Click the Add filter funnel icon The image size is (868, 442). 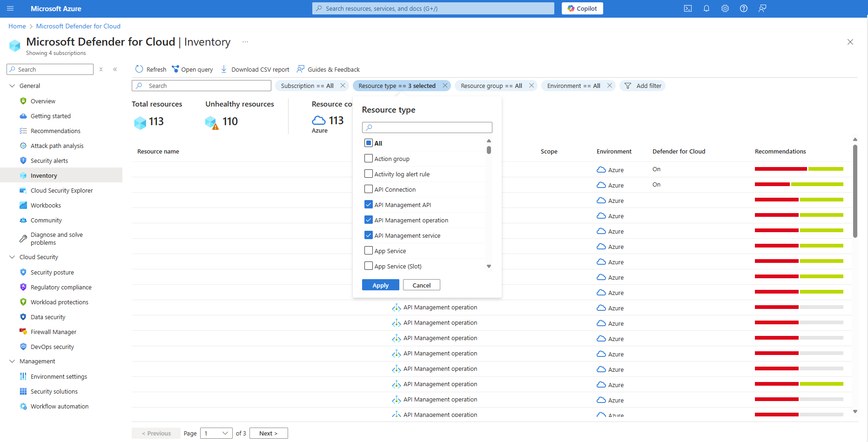[x=628, y=86]
